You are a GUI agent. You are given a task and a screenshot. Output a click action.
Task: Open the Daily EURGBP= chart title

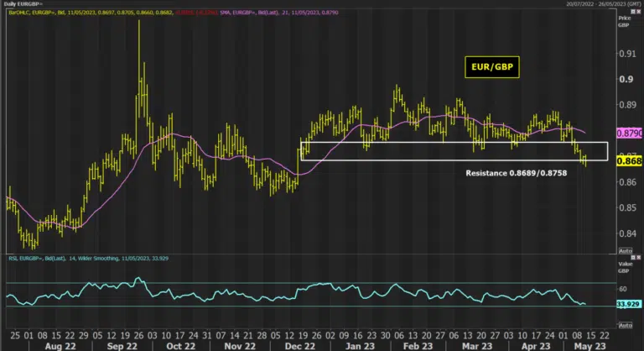23,3
